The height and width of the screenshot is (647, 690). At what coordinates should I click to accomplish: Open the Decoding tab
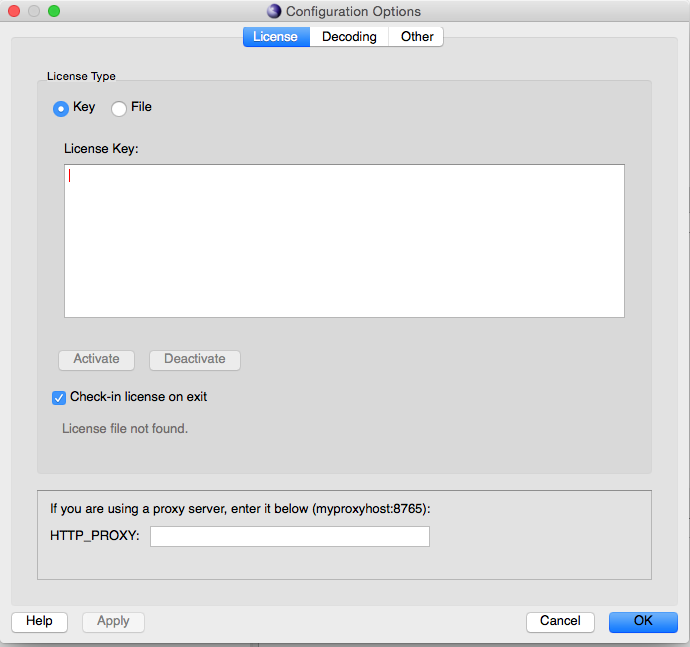coord(349,37)
